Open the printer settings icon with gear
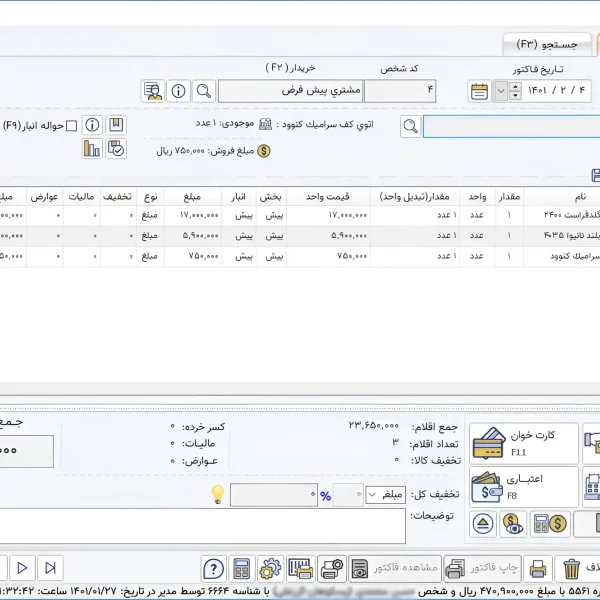Viewport: 600px width, 600px height. (x=332, y=569)
